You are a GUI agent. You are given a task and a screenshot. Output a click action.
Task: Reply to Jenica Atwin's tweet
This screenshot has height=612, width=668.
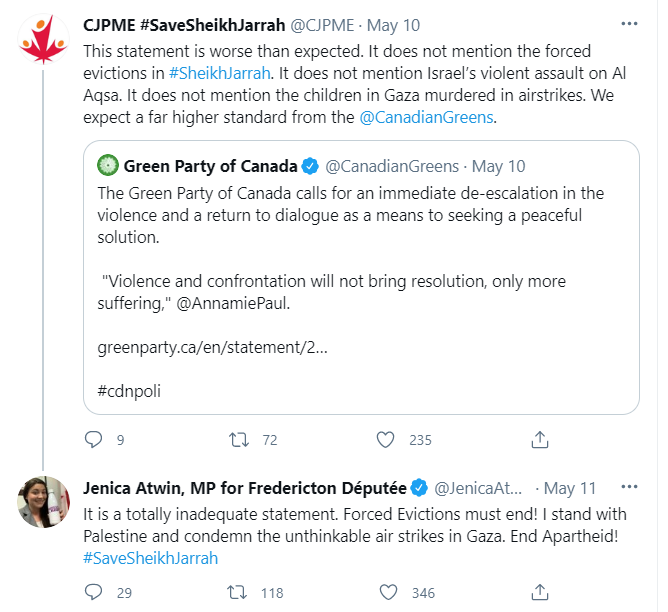click(x=93, y=592)
